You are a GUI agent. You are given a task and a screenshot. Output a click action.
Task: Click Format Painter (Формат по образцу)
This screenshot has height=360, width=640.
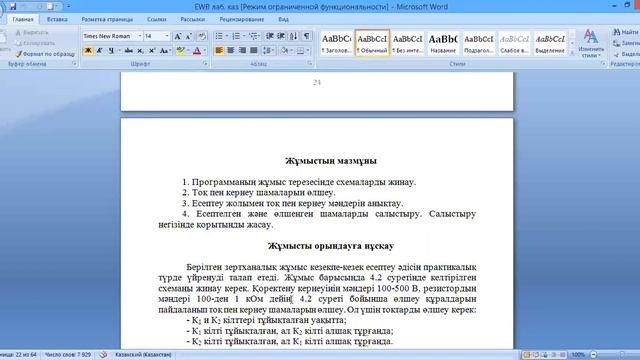(x=45, y=54)
